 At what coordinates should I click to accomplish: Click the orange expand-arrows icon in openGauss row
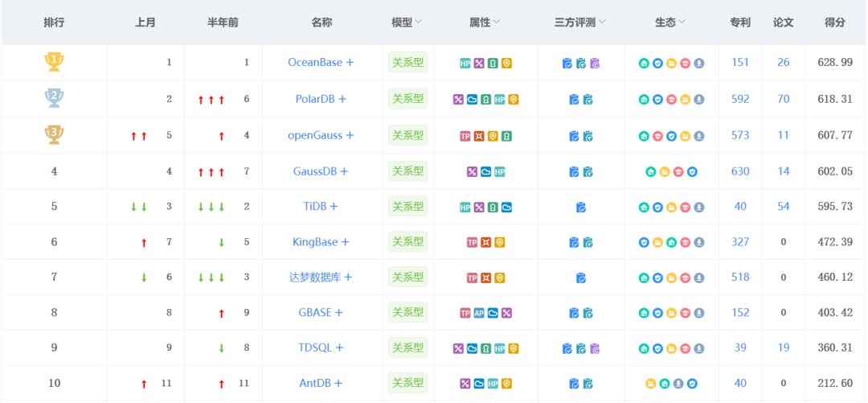click(479, 136)
